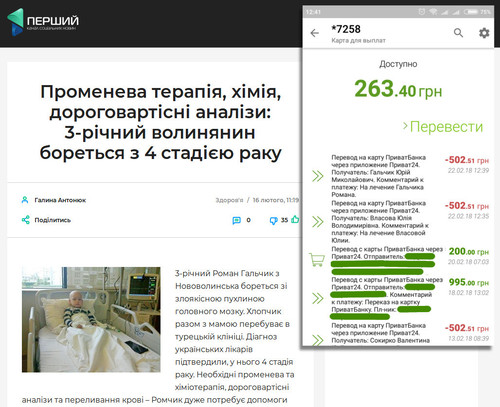Click the share icon next to Поділитись
Image resolution: width=500 pixels, height=407 pixels.
(25, 220)
